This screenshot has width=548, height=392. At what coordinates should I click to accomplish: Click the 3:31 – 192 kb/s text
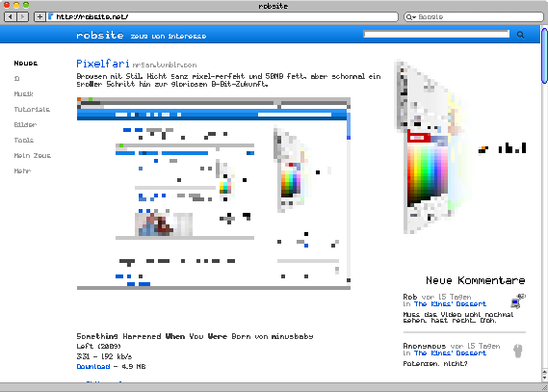point(104,356)
